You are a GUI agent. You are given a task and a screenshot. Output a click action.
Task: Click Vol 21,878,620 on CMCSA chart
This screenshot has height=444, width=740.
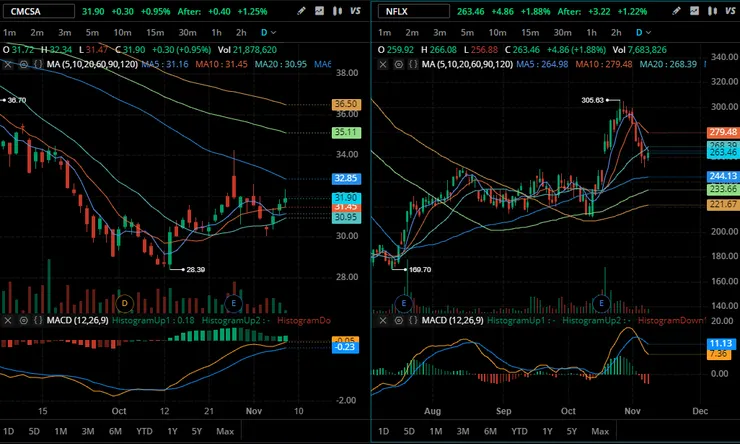247,50
